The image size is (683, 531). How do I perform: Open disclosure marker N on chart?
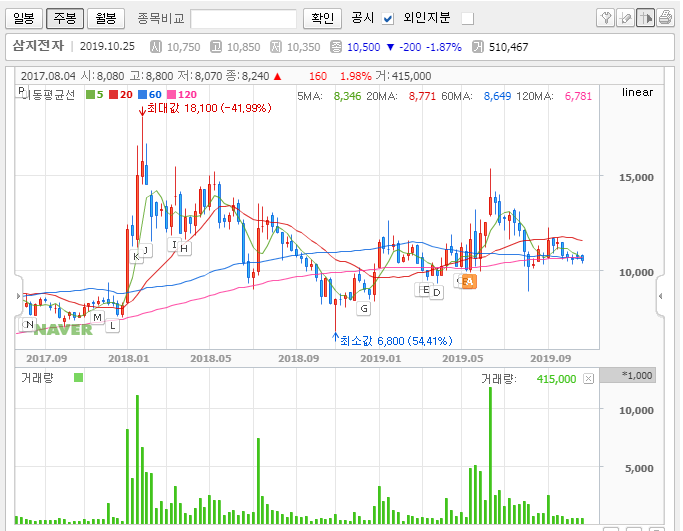30,325
